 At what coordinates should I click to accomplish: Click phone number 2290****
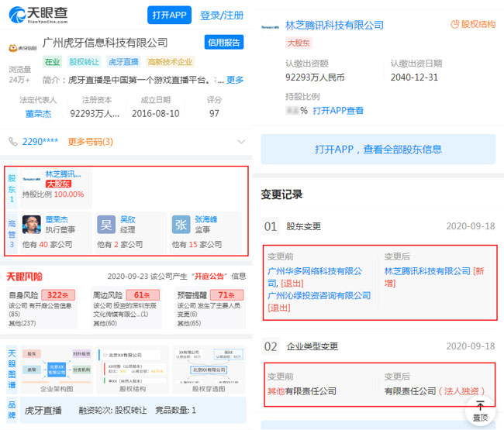40,142
